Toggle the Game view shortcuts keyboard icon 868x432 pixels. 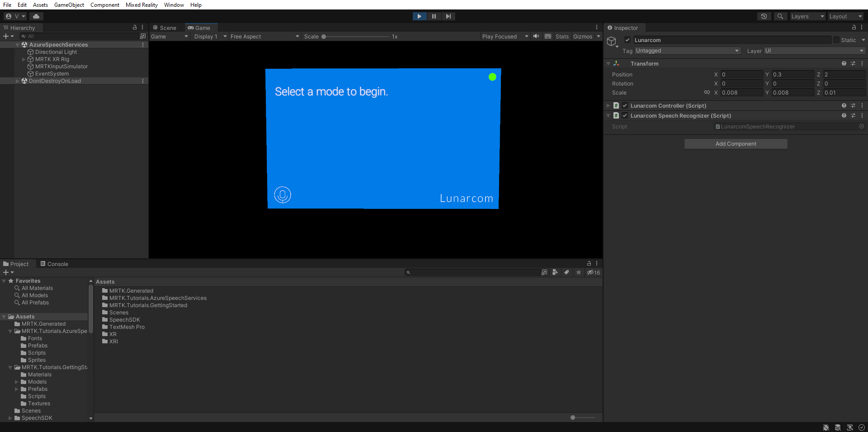pos(548,36)
